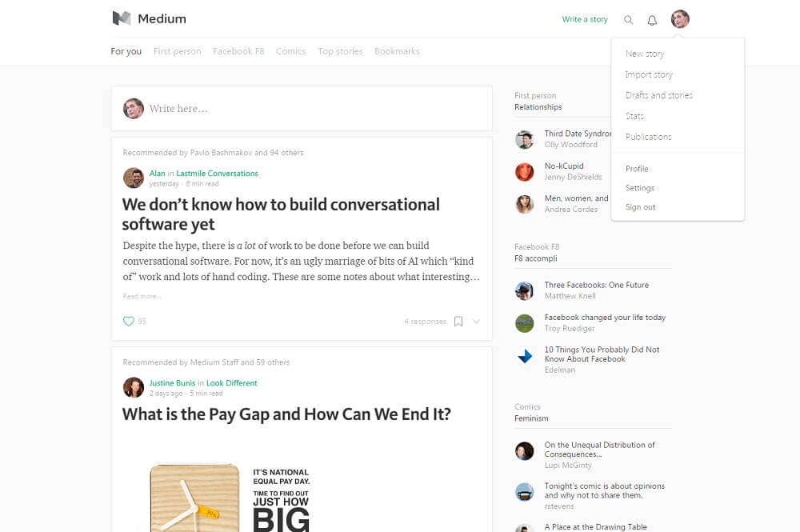
Task: Click Read more on conversational story
Action: click(142, 296)
